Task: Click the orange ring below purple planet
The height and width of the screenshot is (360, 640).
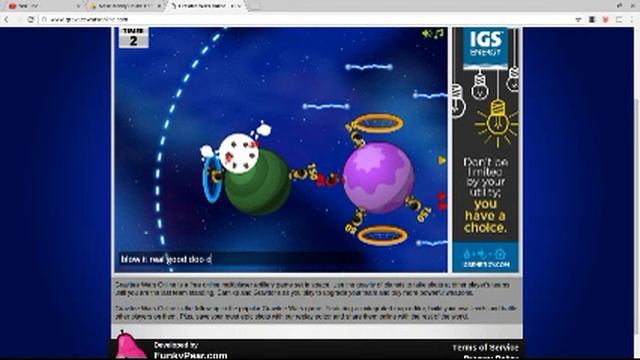Action: 382,236
